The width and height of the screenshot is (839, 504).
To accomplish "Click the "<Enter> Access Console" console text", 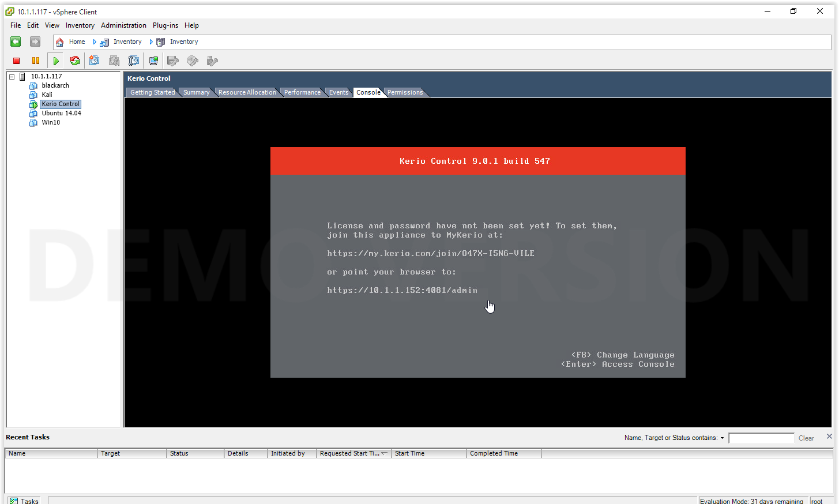I will point(618,364).
